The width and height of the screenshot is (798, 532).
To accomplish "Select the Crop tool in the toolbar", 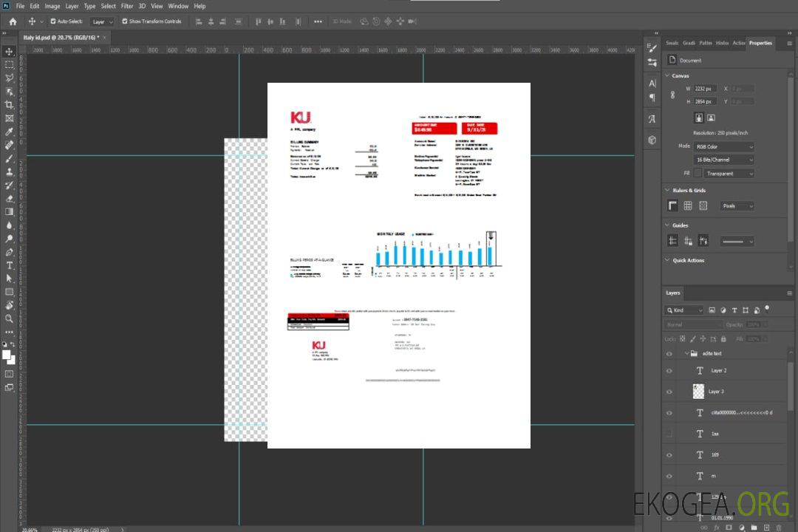I will click(x=10, y=105).
